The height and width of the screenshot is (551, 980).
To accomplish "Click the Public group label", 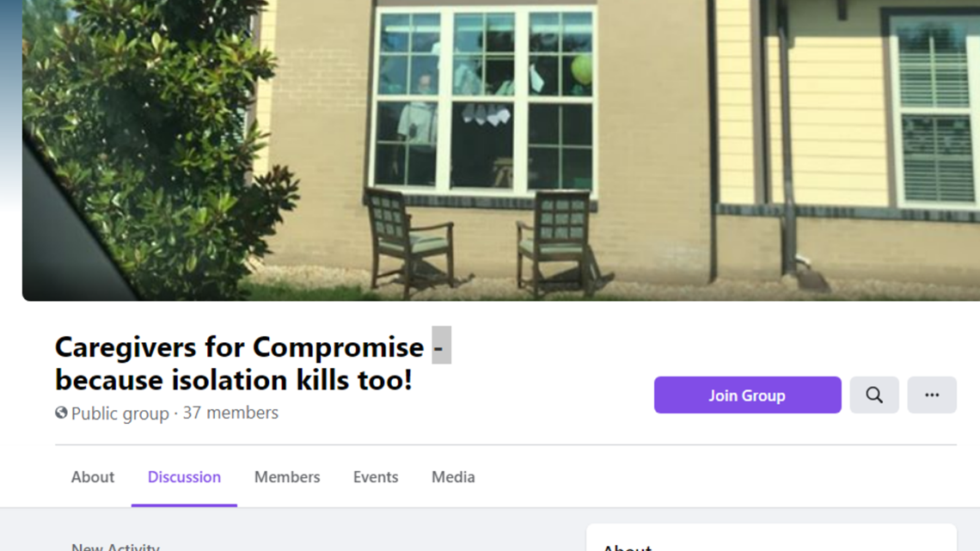I will click(x=120, y=413).
